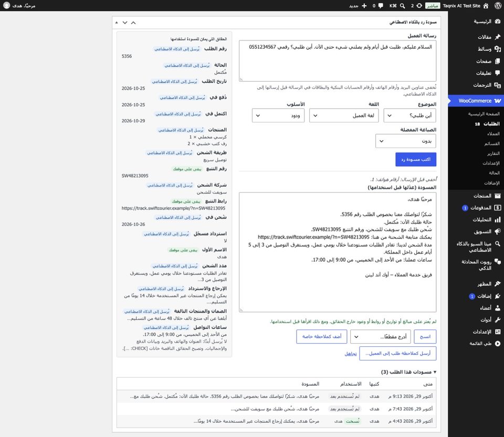Click أضف كملاحظة خاصة button
504x437 pixels.
[321, 336]
